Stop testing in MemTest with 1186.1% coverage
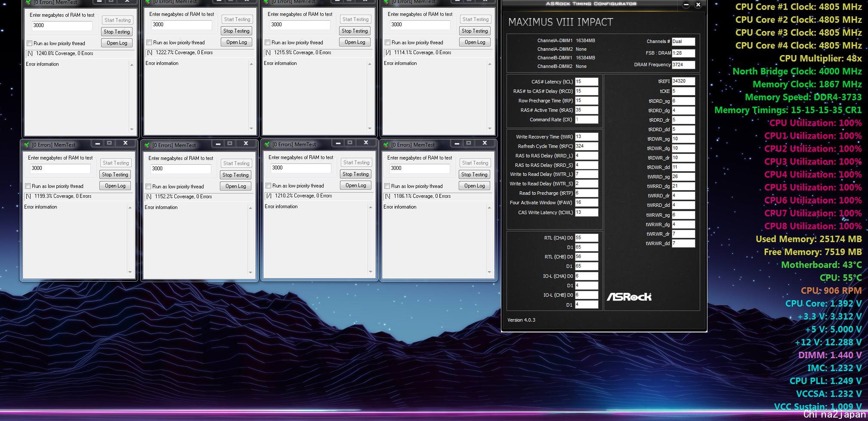This screenshot has height=421, width=868. pos(474,175)
